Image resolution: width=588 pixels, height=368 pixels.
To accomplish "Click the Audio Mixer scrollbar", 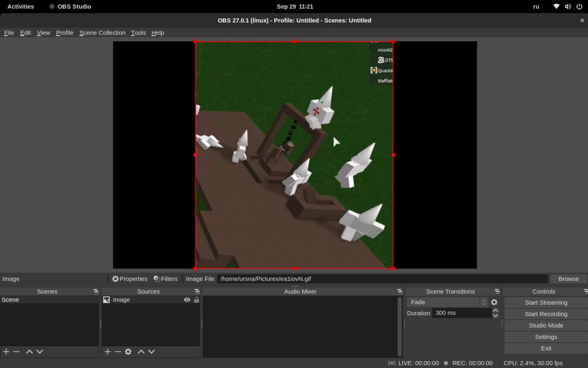I will (x=400, y=326).
